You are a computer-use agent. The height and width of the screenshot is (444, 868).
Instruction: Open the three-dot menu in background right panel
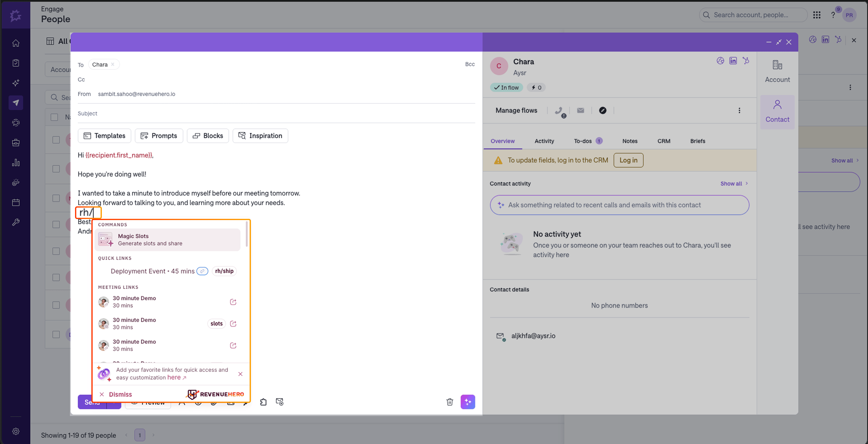[850, 87]
